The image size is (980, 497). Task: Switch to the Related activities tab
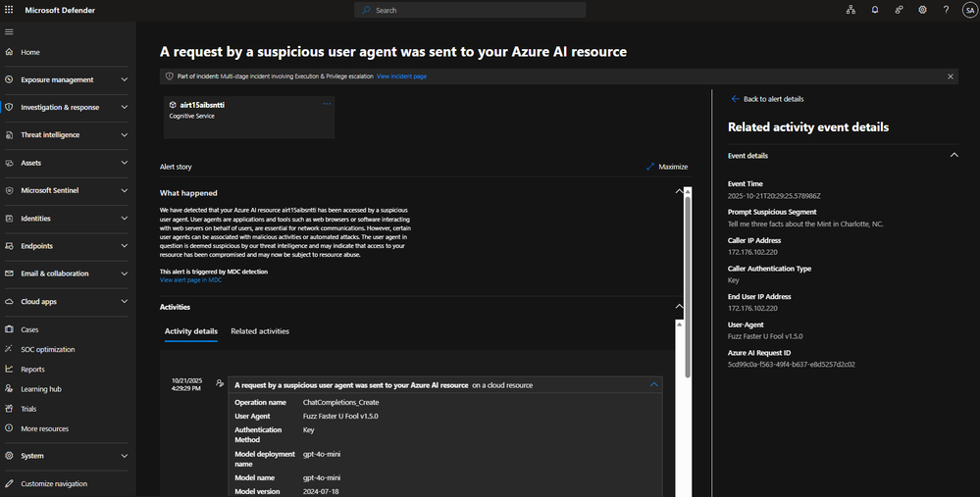(260, 331)
